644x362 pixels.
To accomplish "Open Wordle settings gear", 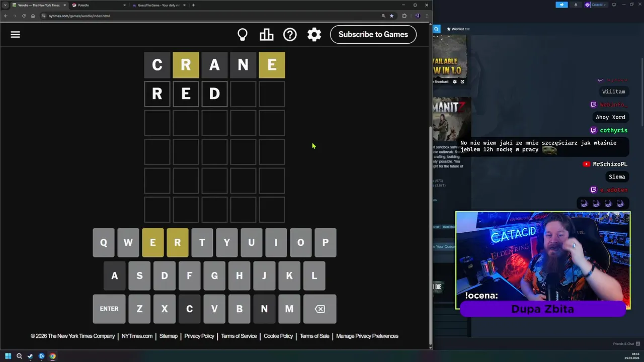I will click(x=314, y=34).
